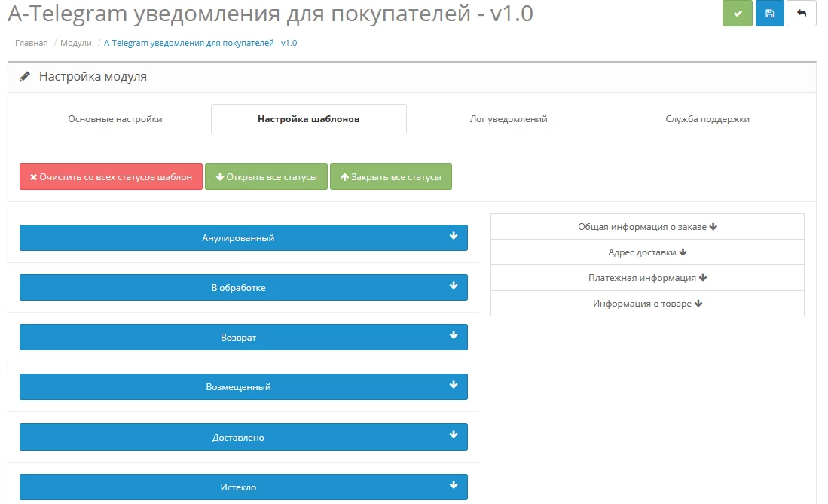Expand the Платежная информация section
The height and width of the screenshot is (504, 828).
tap(647, 278)
